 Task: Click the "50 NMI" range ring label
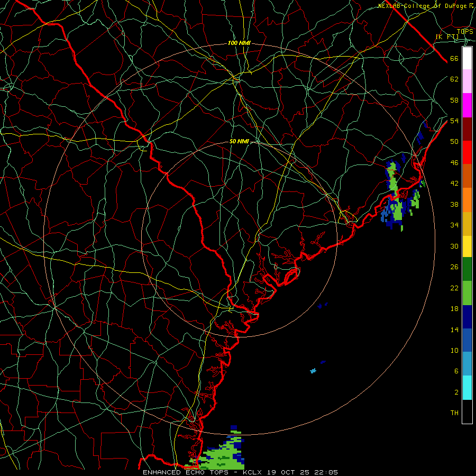pyautogui.click(x=239, y=141)
